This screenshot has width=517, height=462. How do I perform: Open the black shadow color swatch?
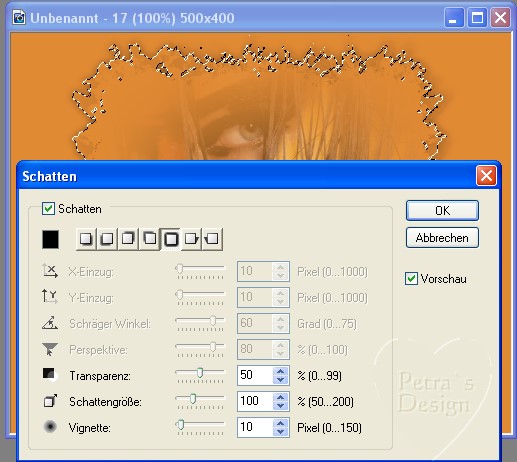tap(50, 239)
